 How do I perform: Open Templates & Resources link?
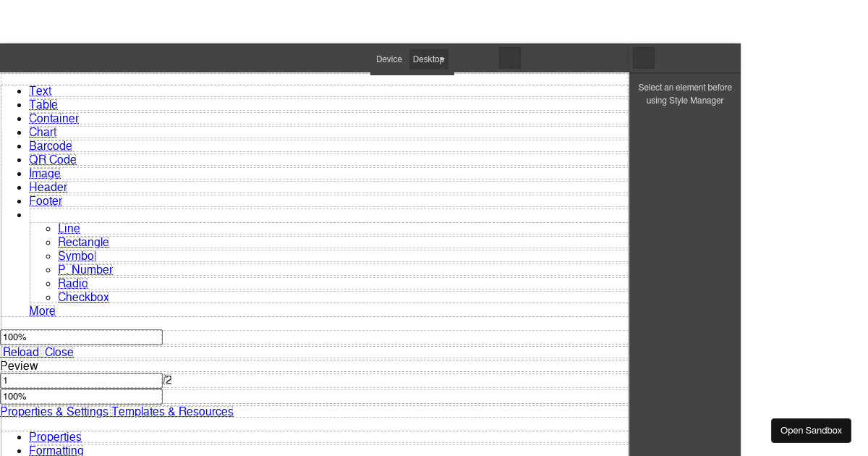tap(172, 412)
